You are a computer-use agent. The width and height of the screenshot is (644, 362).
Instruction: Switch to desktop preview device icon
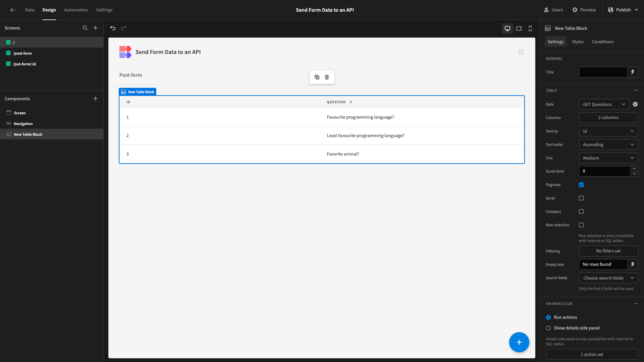[x=507, y=28]
